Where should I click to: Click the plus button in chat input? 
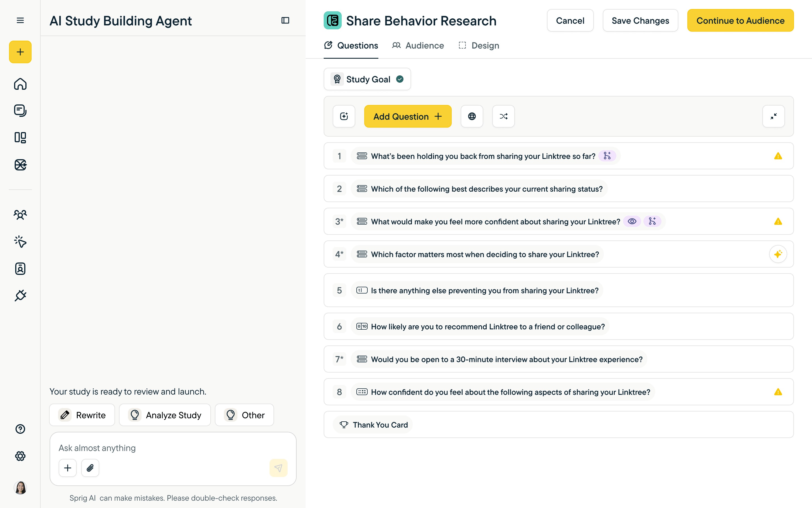point(67,468)
